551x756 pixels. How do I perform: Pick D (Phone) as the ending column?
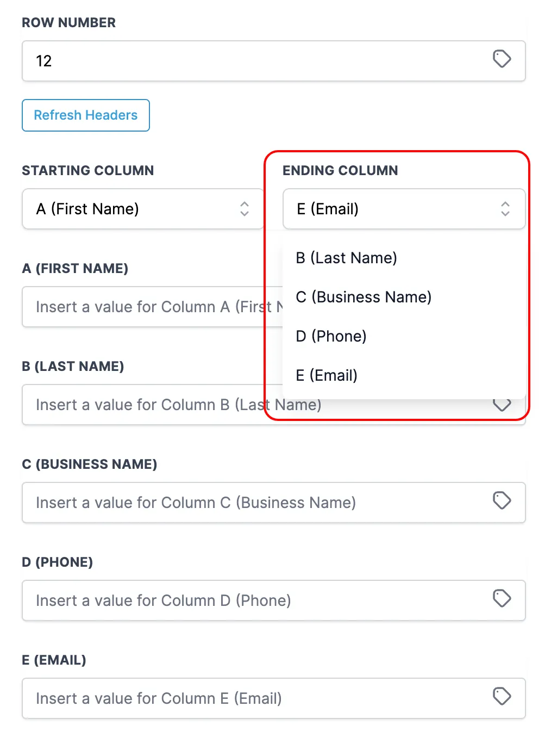331,336
